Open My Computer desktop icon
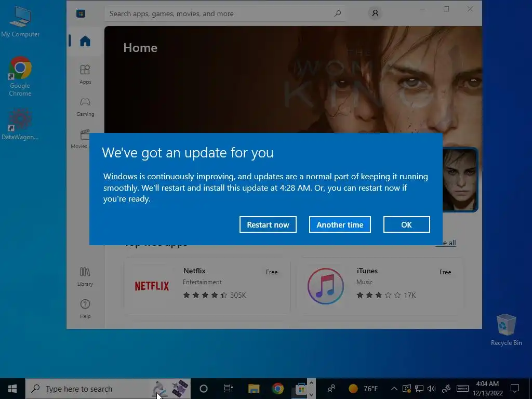The height and width of the screenshot is (399, 532). pyautogui.click(x=20, y=21)
